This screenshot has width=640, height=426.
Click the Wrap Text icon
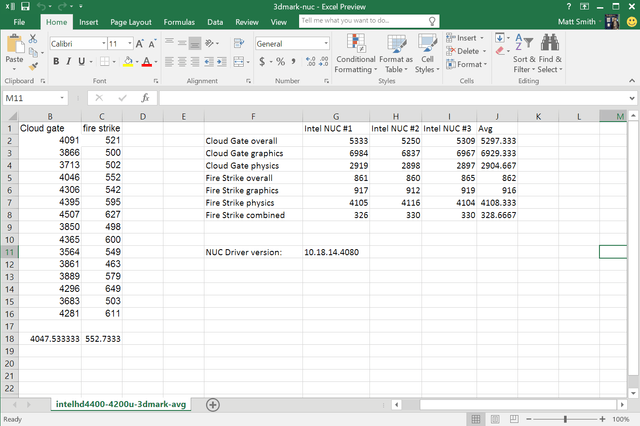(x=239, y=43)
